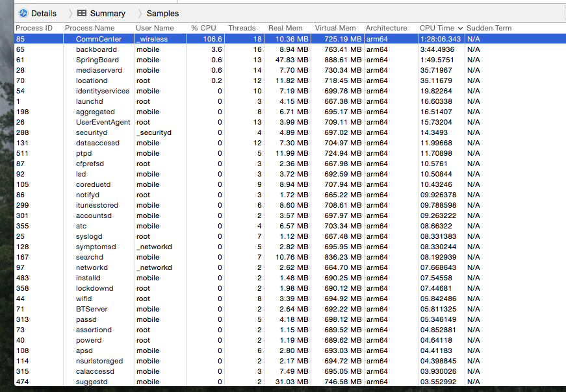The image size is (566, 392).
Task: Sort by User Name column header
Action: point(155,28)
